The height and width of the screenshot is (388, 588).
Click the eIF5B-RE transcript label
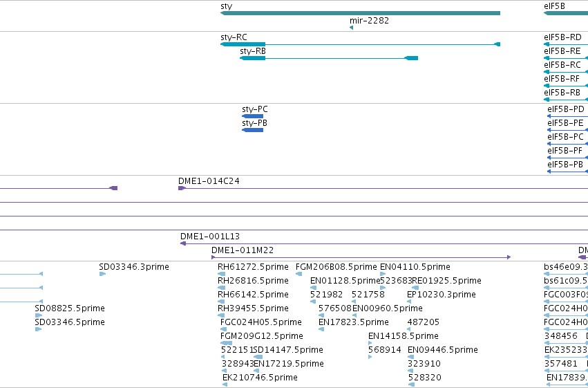click(x=562, y=51)
